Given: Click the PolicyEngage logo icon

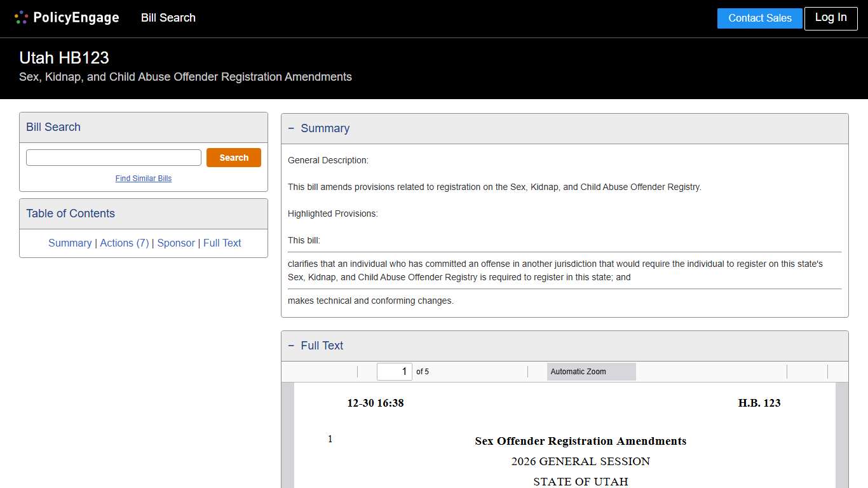Looking at the screenshot, I should click(20, 17).
